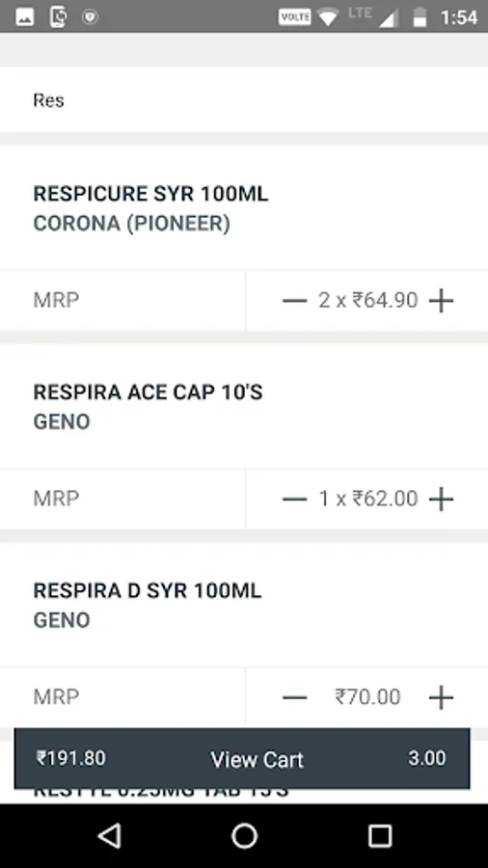This screenshot has width=488, height=868.
Task: Tap minus icon for RESPIRA ACE CAP 10'S
Action: 294,500
